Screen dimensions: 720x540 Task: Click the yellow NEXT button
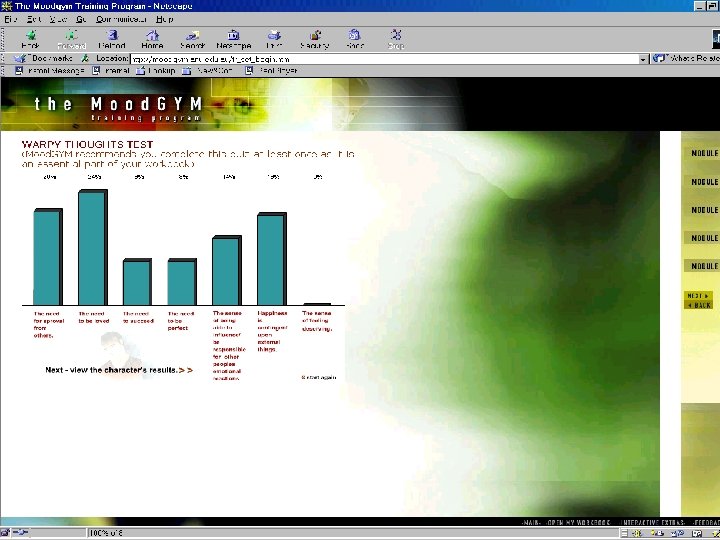[x=698, y=296]
